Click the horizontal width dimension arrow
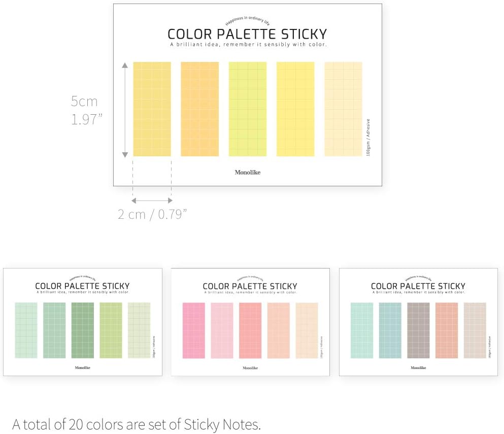The width and height of the screenshot is (504, 434). [x=152, y=201]
